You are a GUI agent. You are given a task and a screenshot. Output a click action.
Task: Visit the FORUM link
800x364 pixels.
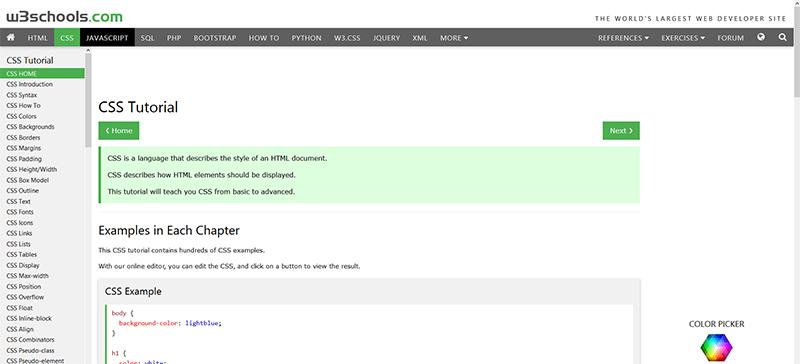coord(731,38)
